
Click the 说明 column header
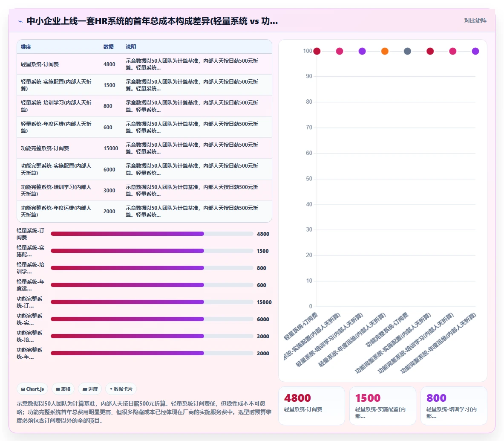(x=131, y=46)
